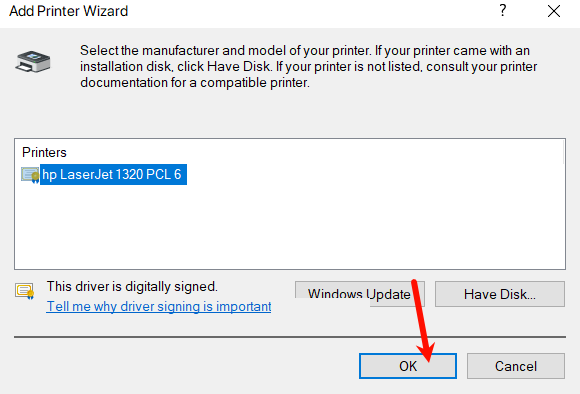Click the Add Printer Wizard title text

click(68, 11)
